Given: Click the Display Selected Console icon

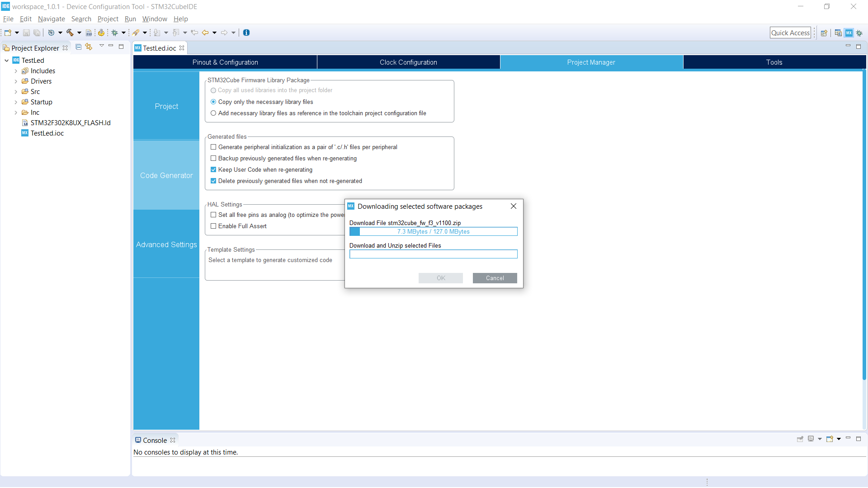Looking at the screenshot, I should 811,439.
